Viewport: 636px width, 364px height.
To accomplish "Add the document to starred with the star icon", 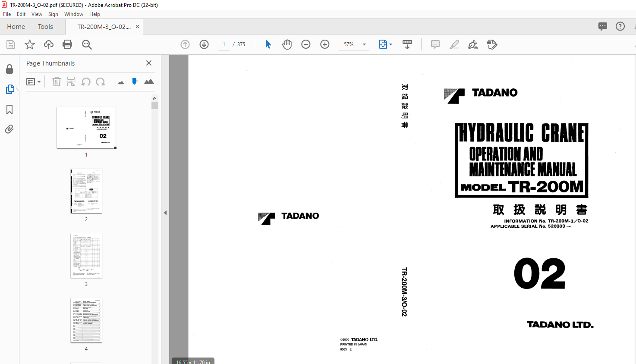I will 30,44.
